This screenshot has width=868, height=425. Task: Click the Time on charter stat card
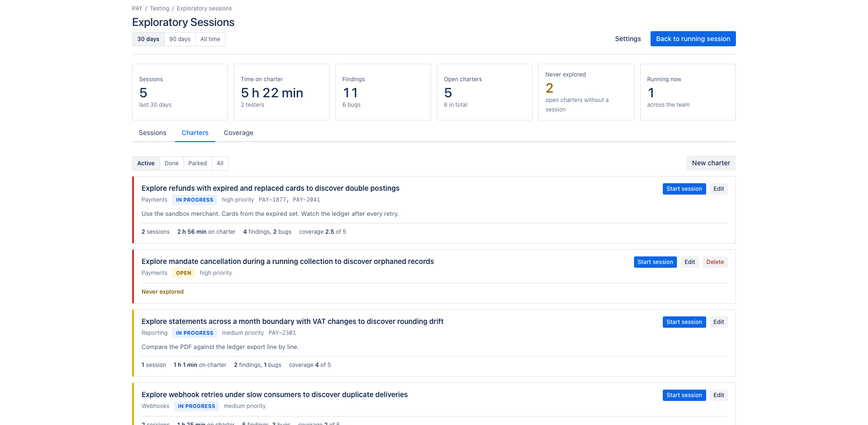282,92
